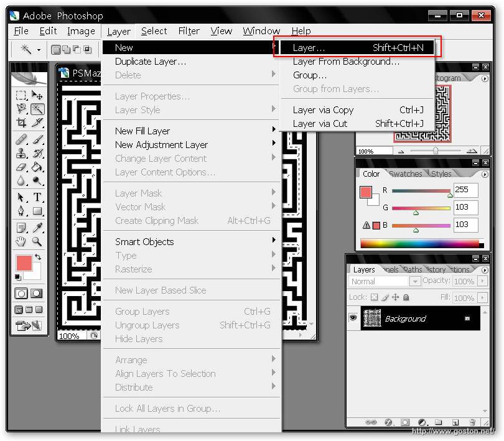
Task: Choose Layer From Background...
Action: [x=357, y=62]
